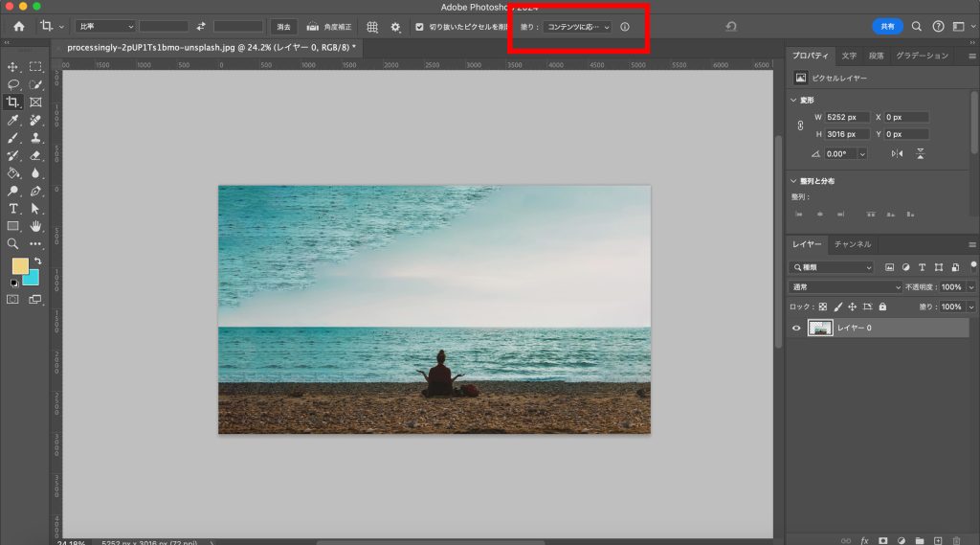Open the 比率 ratio preset dropdown

pyautogui.click(x=104, y=27)
